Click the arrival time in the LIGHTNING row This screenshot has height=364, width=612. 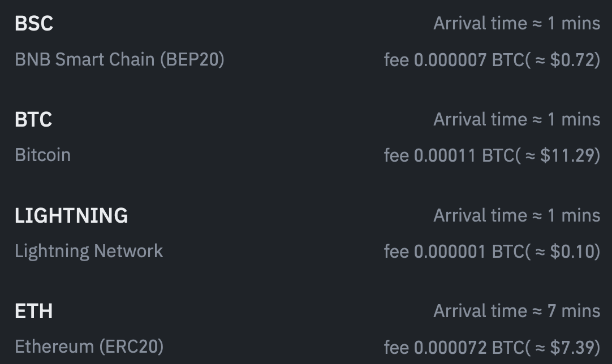point(516,216)
